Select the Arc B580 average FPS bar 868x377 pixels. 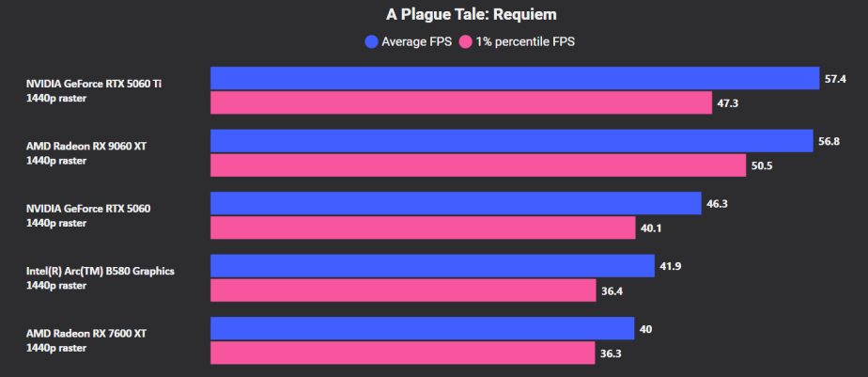432,266
